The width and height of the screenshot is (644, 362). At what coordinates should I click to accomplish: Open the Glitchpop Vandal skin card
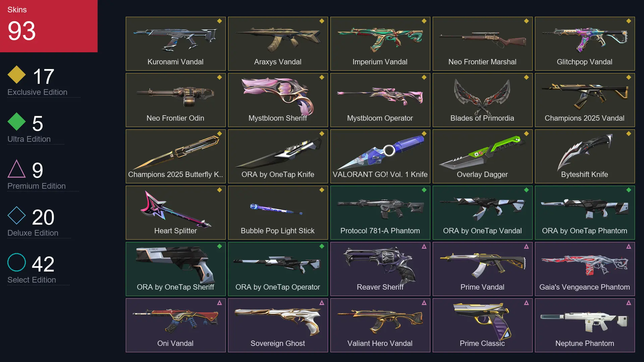[585, 44]
